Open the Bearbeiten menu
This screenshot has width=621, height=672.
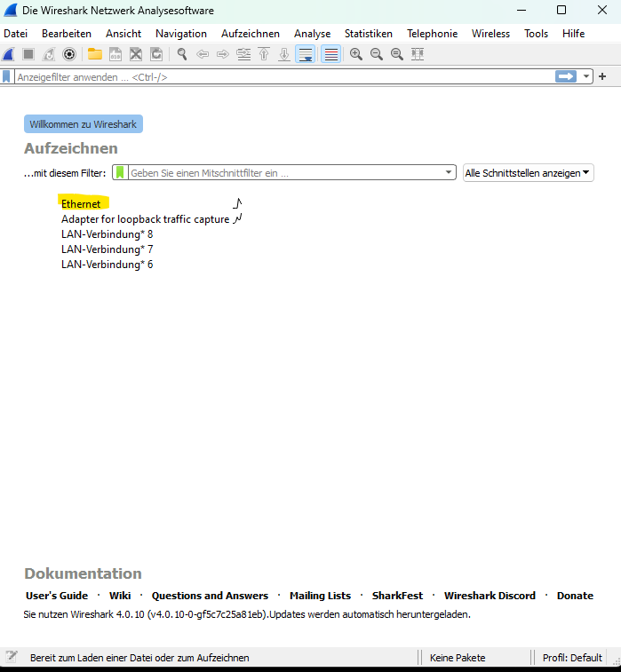(67, 34)
